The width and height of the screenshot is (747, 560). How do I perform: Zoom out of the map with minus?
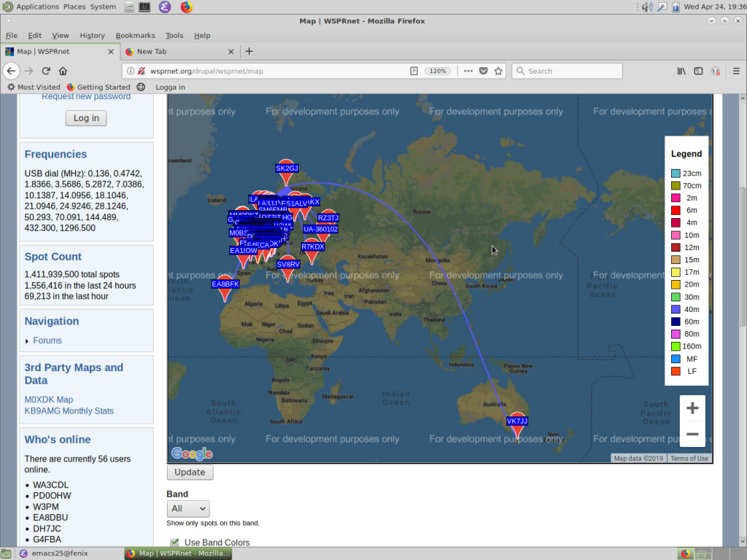(692, 435)
